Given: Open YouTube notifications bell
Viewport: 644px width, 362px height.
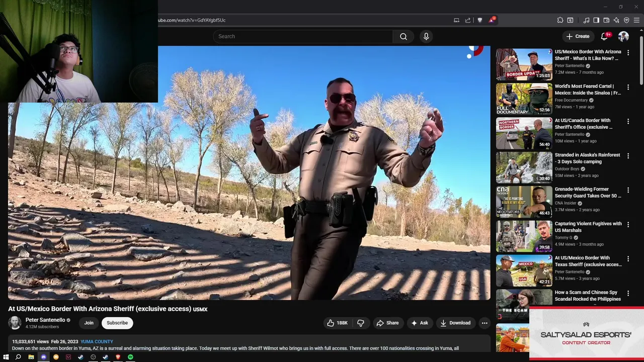Looking at the screenshot, I should (x=604, y=36).
